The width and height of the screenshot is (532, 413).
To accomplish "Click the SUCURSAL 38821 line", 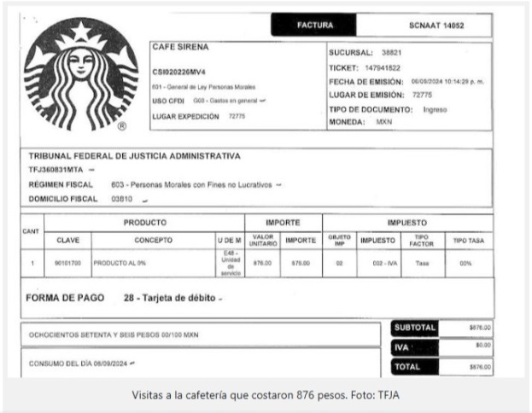I will point(365,52).
